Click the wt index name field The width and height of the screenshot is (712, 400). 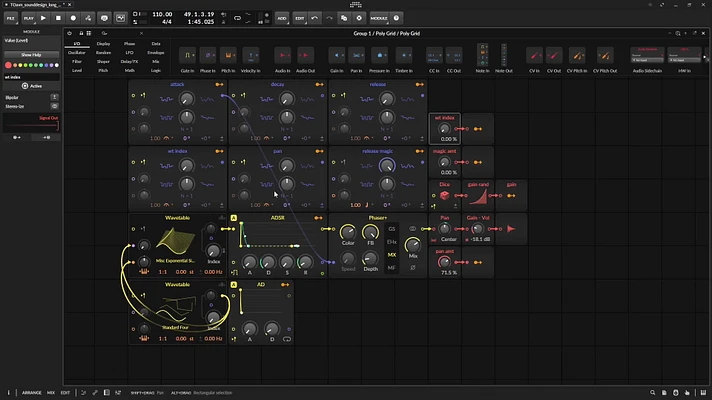(31, 77)
